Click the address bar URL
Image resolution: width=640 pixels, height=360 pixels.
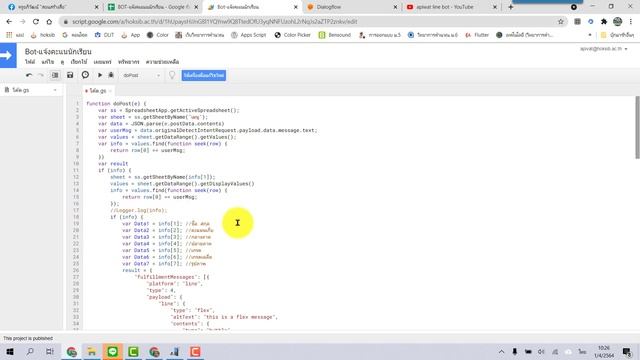(214, 22)
